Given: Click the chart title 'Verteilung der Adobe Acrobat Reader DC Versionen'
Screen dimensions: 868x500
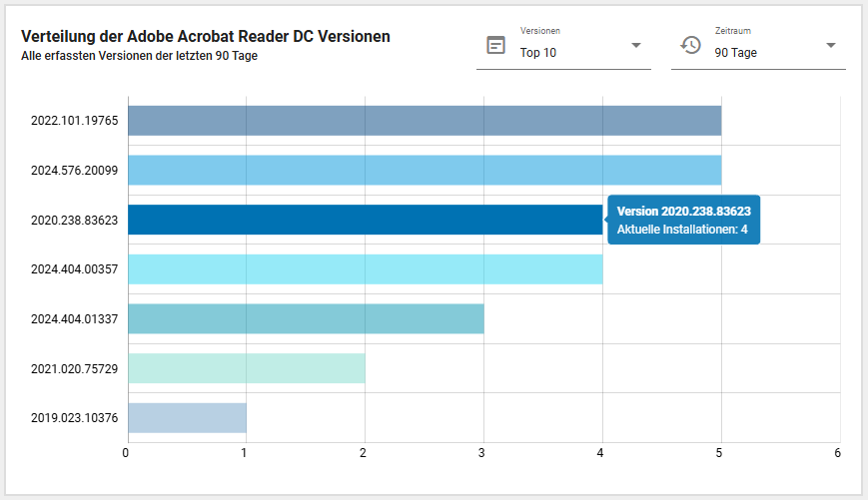Looking at the screenshot, I should 206,37.
